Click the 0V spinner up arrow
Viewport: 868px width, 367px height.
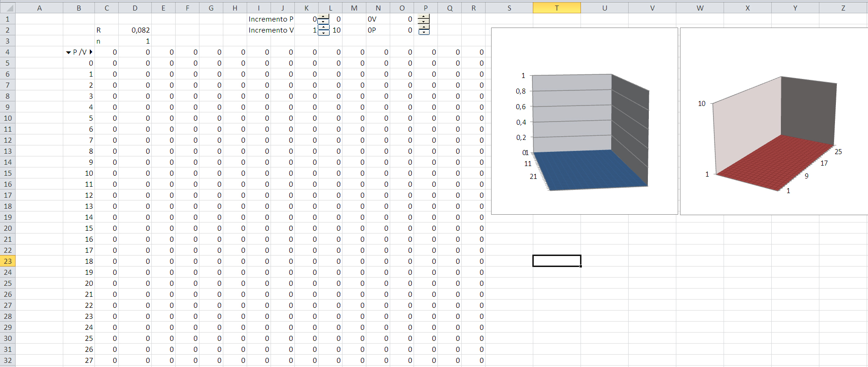424,17
